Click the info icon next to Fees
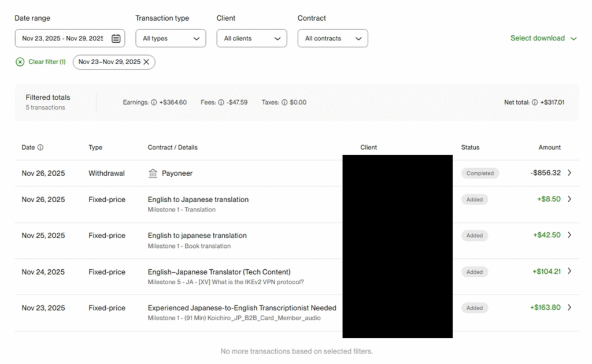The height and width of the screenshot is (364, 592). tap(220, 102)
